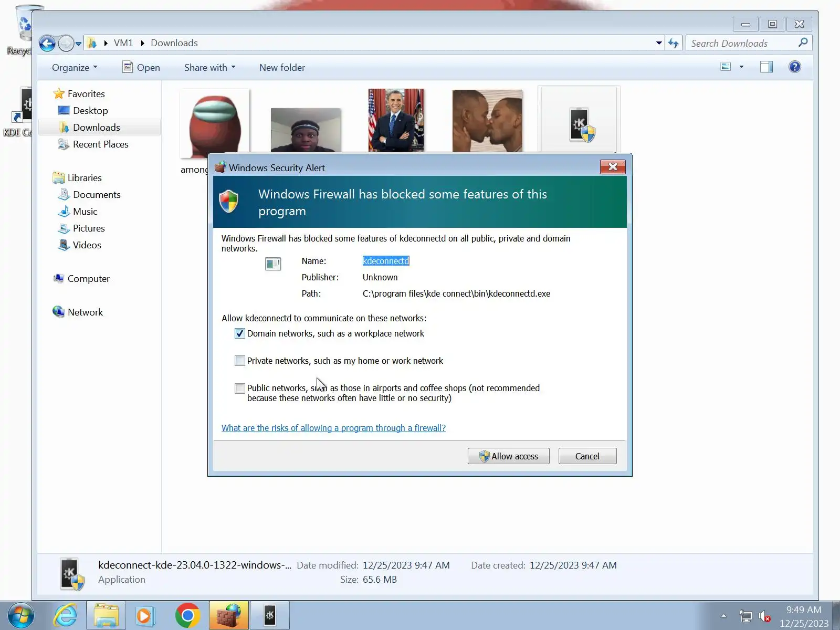Toggle the preview pane
This screenshot has height=630, width=840.
click(x=766, y=67)
